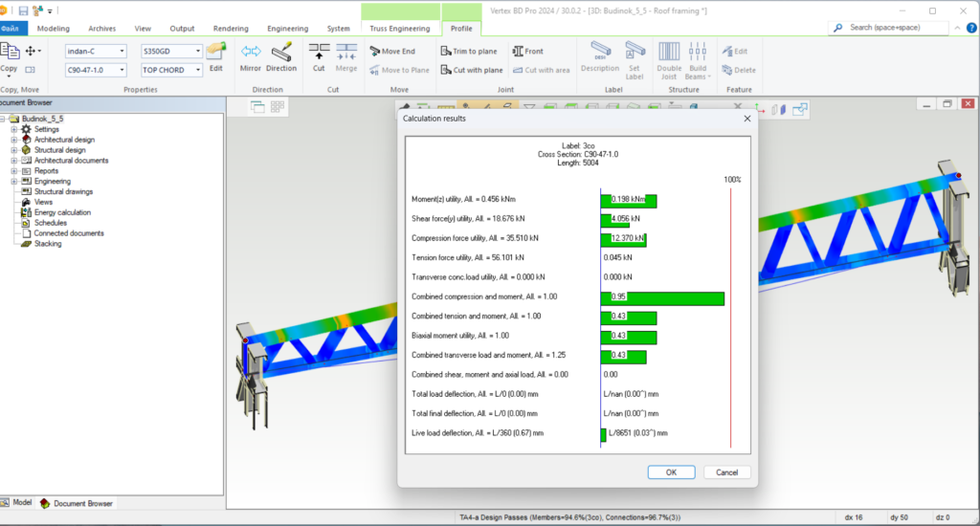
Task: Click the Move End tool
Action: 391,52
